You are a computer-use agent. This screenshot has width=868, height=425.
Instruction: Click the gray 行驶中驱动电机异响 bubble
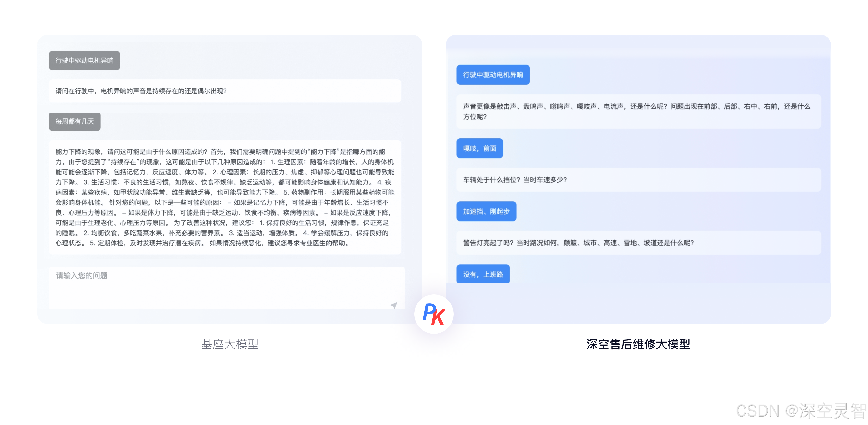84,61
